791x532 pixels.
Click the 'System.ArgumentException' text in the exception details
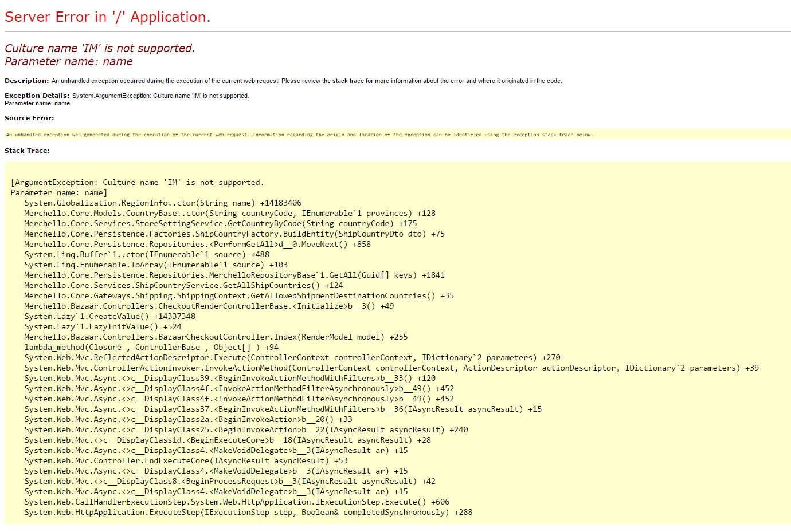111,96
